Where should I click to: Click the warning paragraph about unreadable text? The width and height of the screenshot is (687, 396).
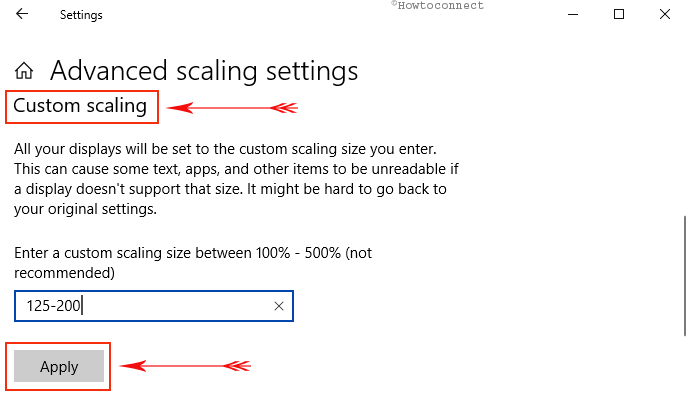(236, 179)
